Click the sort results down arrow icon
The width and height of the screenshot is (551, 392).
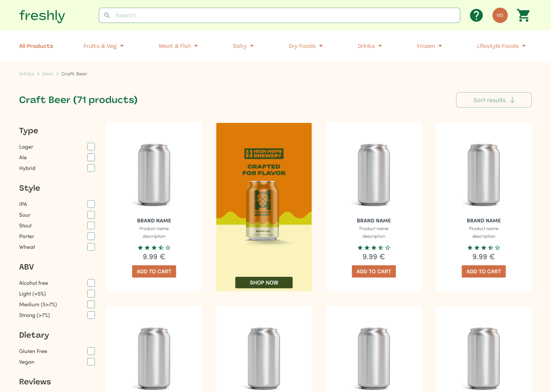(x=512, y=100)
